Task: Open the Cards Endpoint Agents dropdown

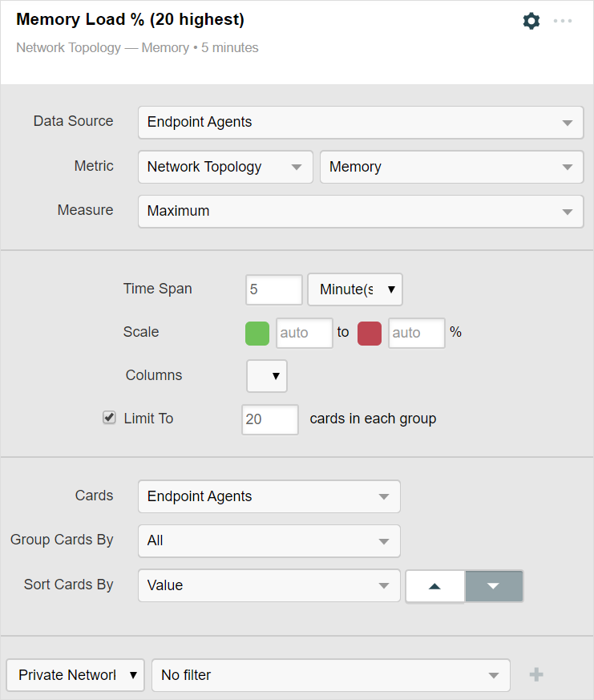Action: [269, 497]
